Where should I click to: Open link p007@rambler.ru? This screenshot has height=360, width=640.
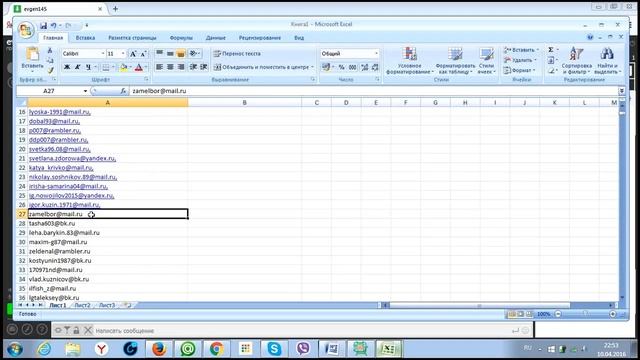pyautogui.click(x=55, y=131)
